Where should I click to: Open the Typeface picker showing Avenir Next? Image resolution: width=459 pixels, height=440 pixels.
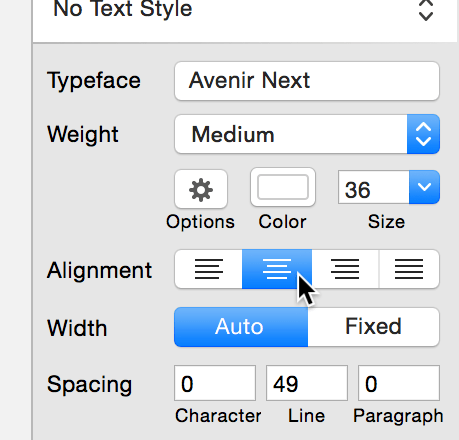tap(307, 81)
